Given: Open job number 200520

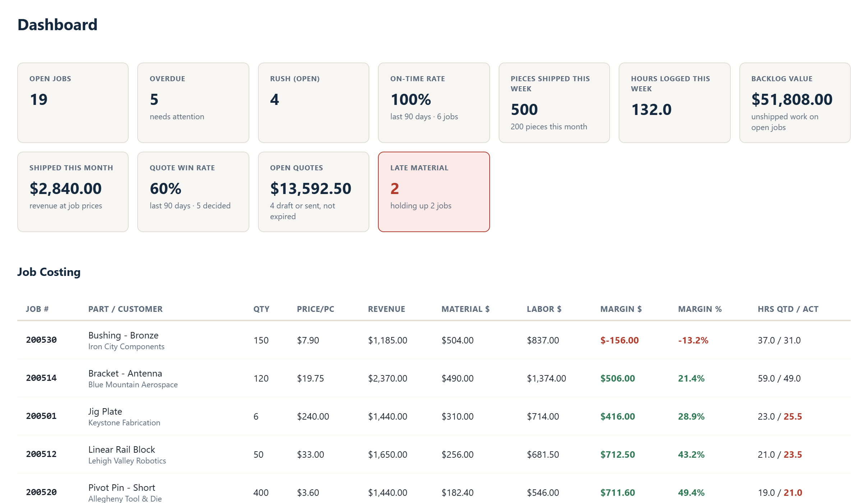Looking at the screenshot, I should pyautogui.click(x=41, y=492).
